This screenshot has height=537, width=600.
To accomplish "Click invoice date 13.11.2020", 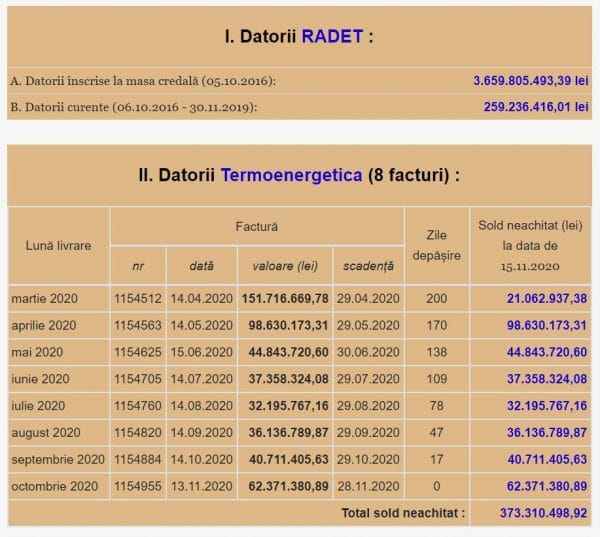I will click(x=201, y=486).
